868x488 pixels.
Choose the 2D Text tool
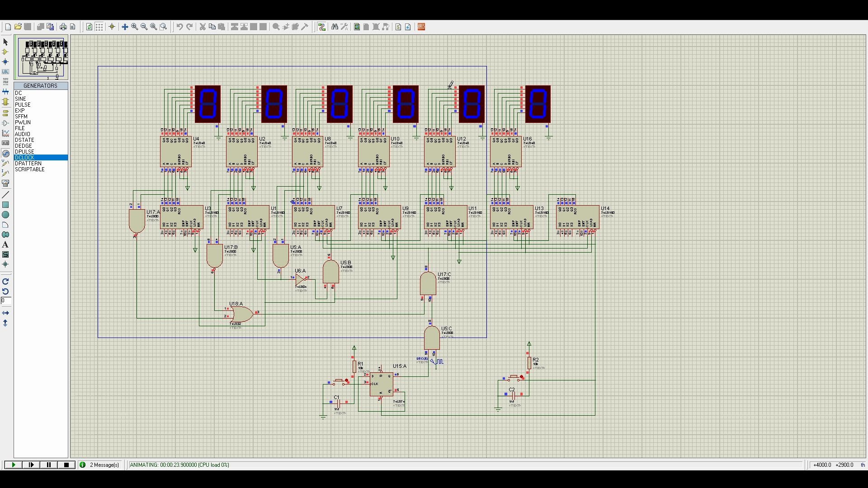(x=5, y=244)
